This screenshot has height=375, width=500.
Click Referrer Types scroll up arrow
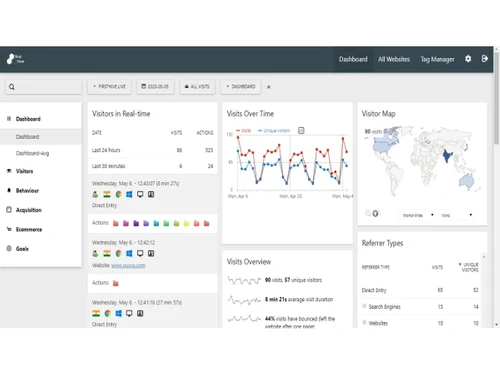tap(484, 257)
